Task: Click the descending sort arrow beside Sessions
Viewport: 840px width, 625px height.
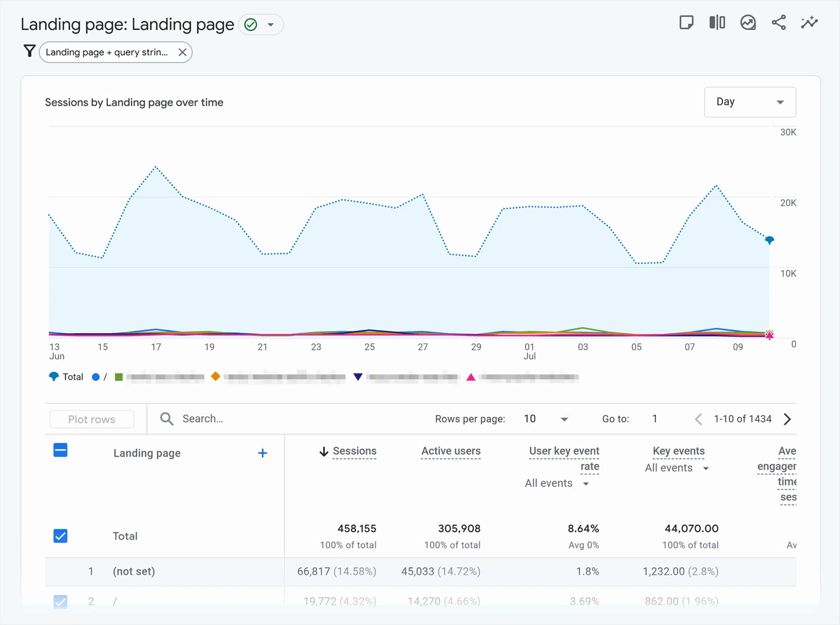Action: tap(324, 452)
